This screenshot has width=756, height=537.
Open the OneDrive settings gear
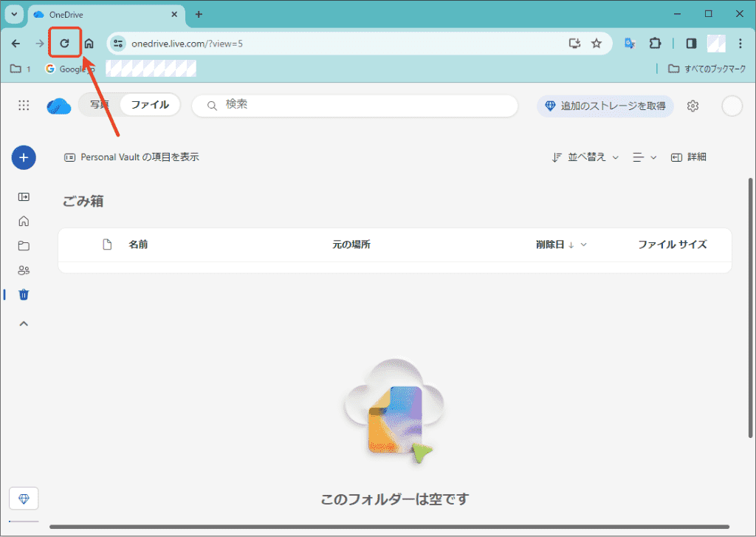click(x=693, y=106)
